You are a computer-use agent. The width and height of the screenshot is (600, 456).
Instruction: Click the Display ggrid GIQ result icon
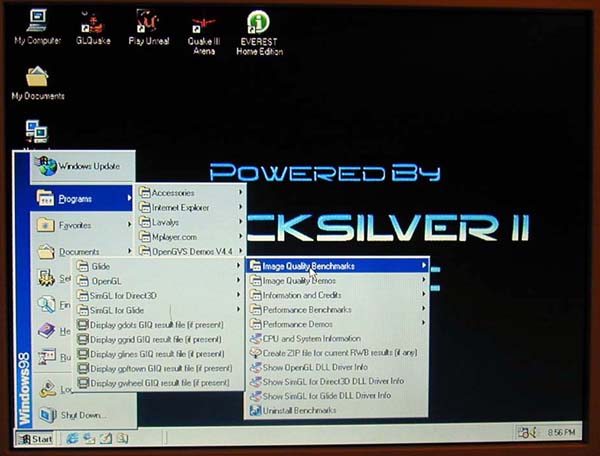pos(82,339)
